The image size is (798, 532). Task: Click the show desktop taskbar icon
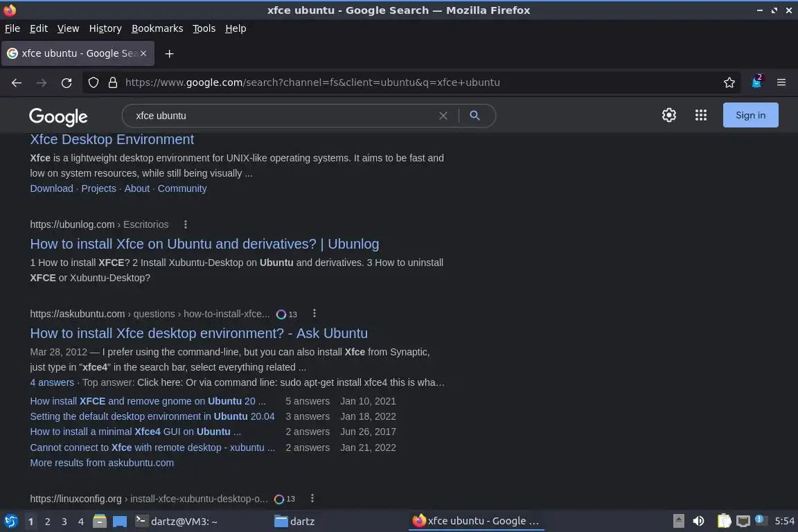click(120, 522)
